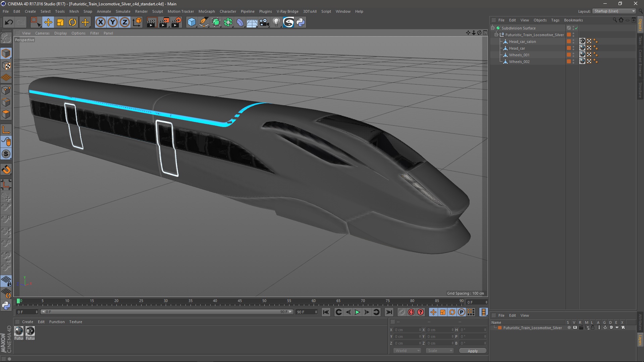
Task: Select the Rotate tool icon
Action: click(x=72, y=22)
